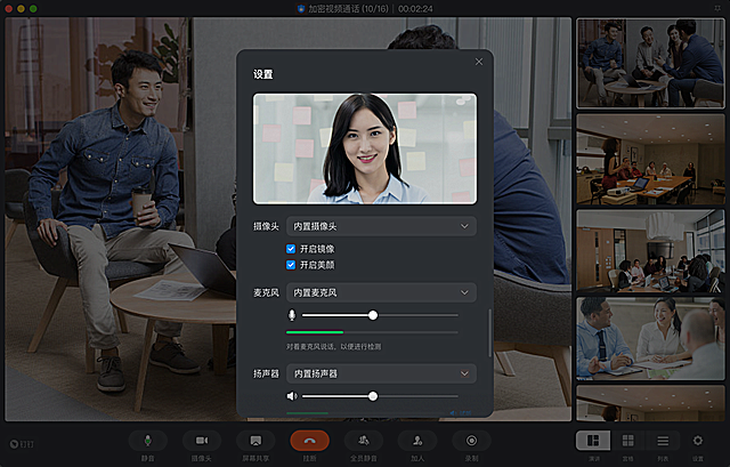Open the speaker (内置扬声器) dropdown
The height and width of the screenshot is (467, 730).
click(381, 373)
